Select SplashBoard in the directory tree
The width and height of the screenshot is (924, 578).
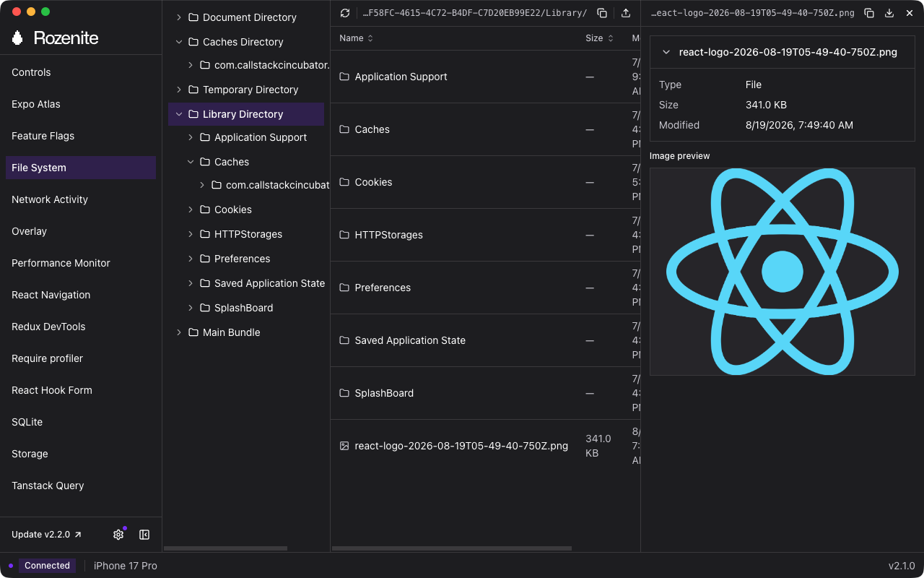tap(246, 308)
